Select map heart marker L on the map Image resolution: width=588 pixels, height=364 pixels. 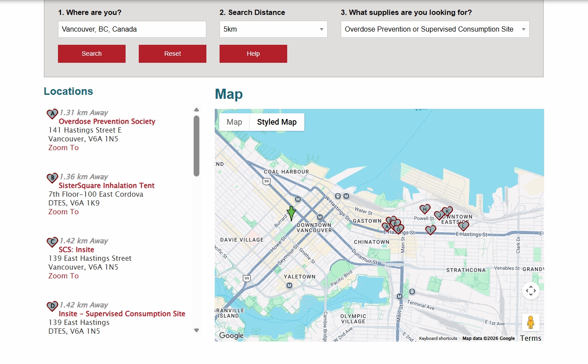pyautogui.click(x=464, y=226)
